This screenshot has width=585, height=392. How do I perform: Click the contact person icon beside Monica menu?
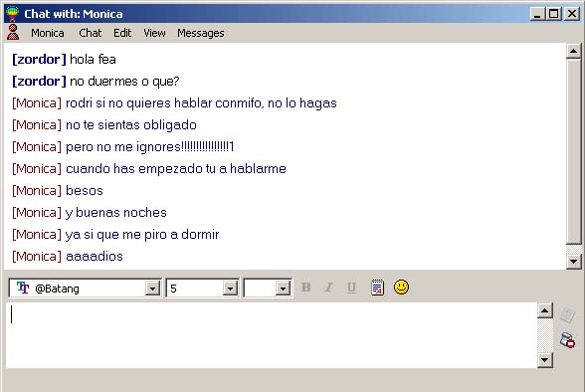(x=13, y=33)
